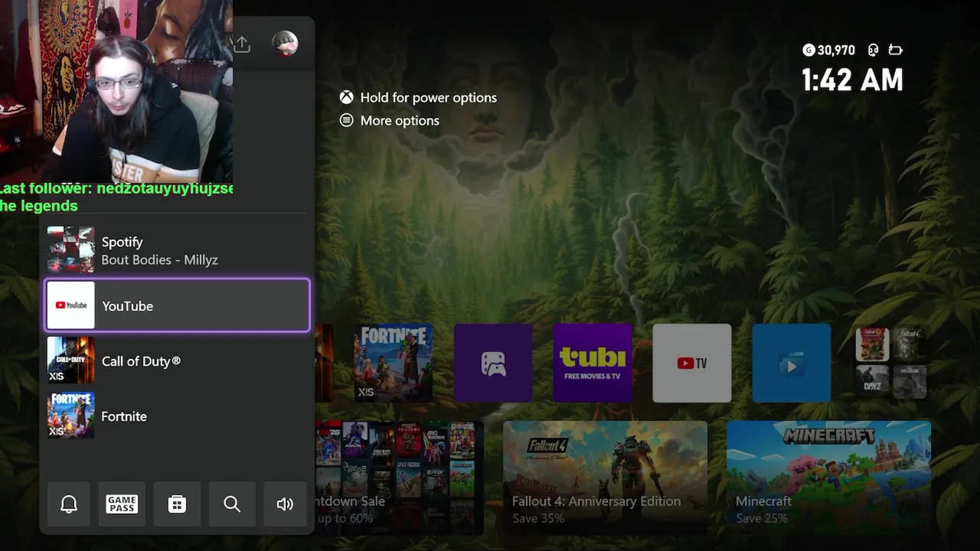
Task: Open the search magnifier icon
Action: (x=232, y=504)
